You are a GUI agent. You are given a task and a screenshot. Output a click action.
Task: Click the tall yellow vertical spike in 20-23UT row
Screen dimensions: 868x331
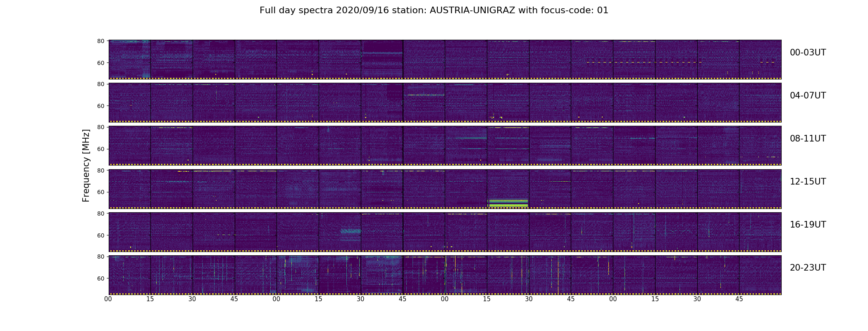[558, 275]
